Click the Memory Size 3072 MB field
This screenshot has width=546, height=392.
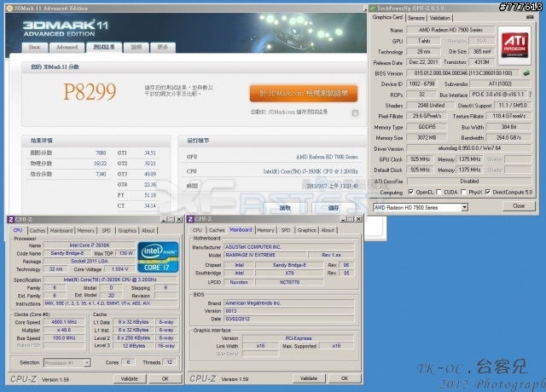[427, 137]
